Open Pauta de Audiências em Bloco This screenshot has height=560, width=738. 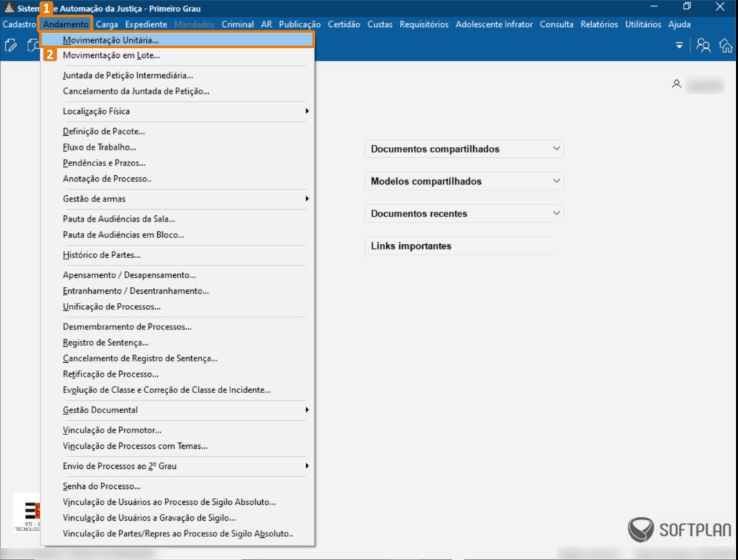(177, 234)
